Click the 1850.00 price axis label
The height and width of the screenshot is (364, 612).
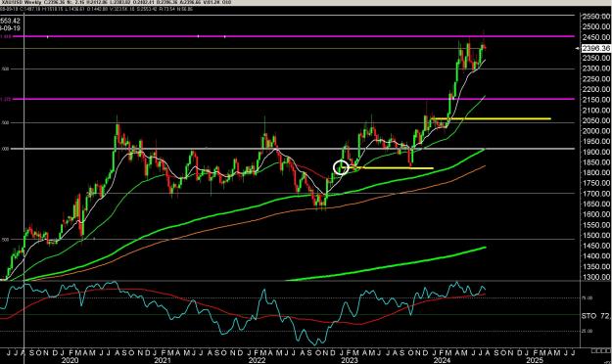[595, 162]
